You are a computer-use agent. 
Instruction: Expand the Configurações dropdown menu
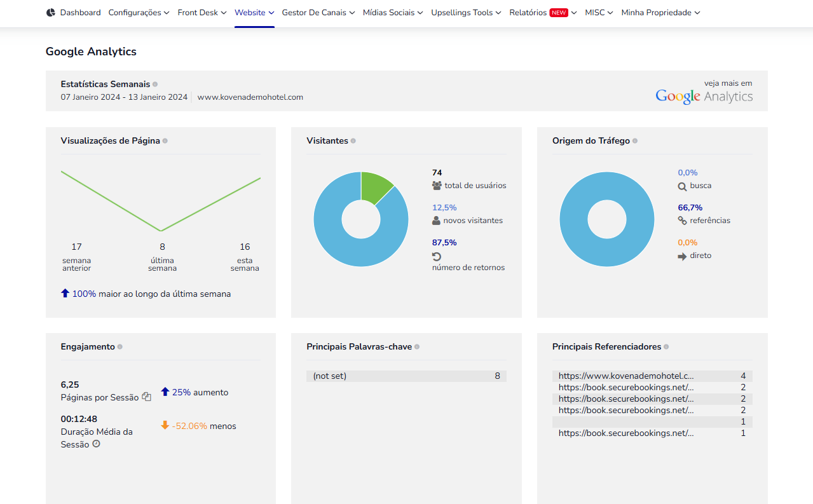[139, 13]
